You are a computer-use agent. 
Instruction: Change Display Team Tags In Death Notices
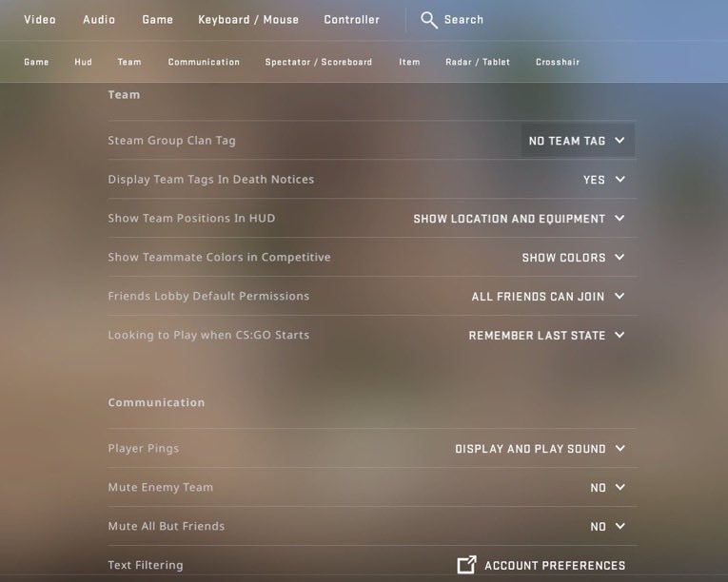coord(604,179)
